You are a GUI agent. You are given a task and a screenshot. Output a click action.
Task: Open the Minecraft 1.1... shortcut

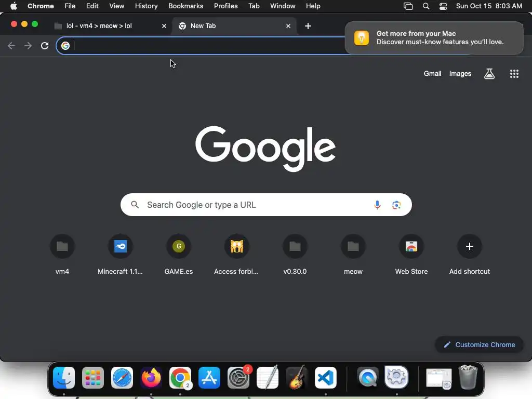pyautogui.click(x=120, y=255)
